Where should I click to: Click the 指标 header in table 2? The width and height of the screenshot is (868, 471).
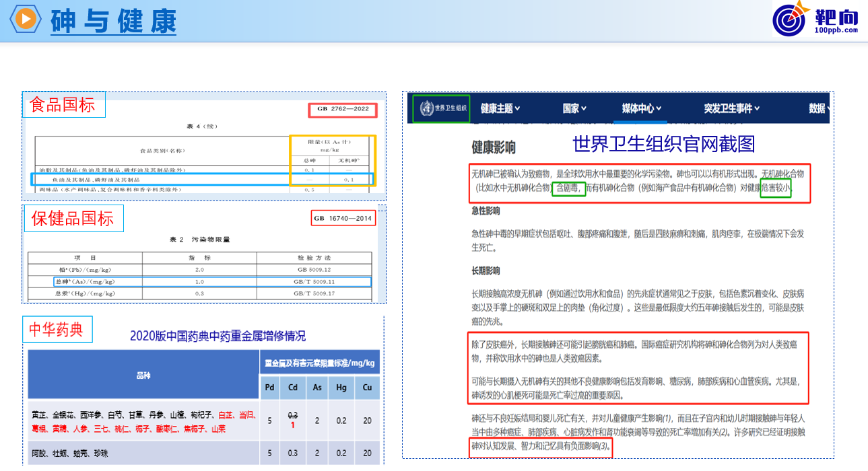point(199,258)
